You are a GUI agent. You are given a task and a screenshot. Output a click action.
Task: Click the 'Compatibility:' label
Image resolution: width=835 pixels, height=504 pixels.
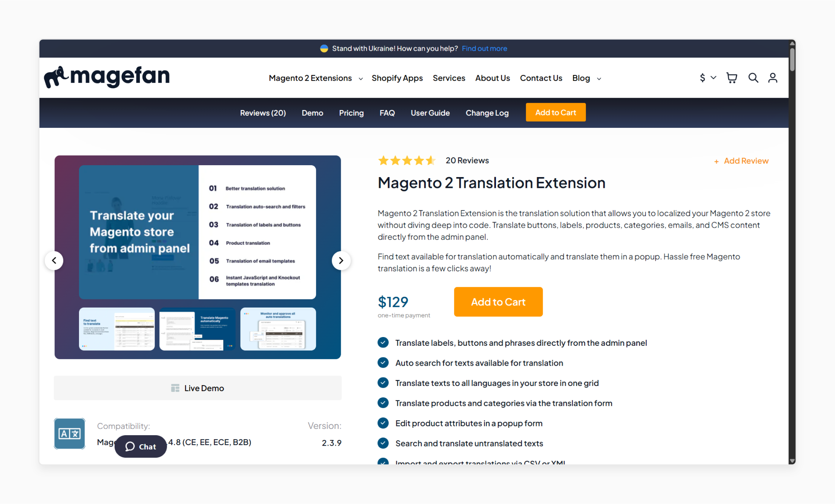tap(123, 426)
